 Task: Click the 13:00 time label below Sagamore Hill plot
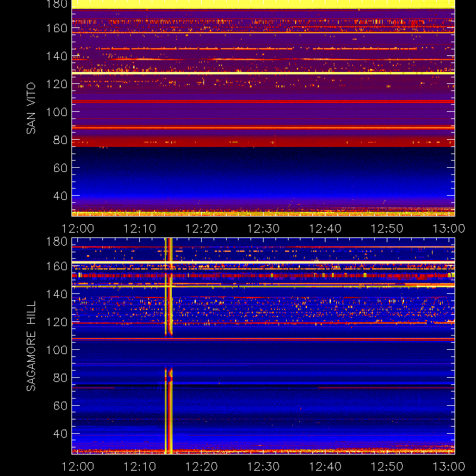click(x=449, y=466)
